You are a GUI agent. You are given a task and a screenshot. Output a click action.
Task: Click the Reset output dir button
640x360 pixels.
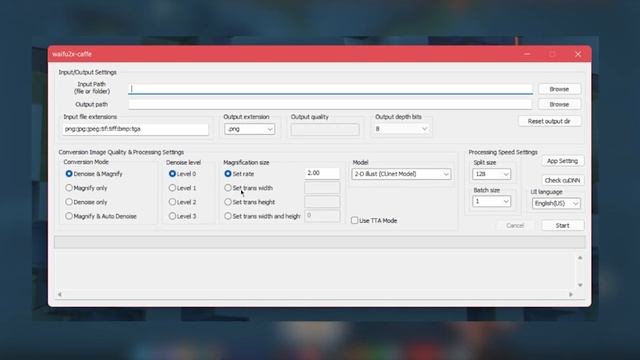549,121
